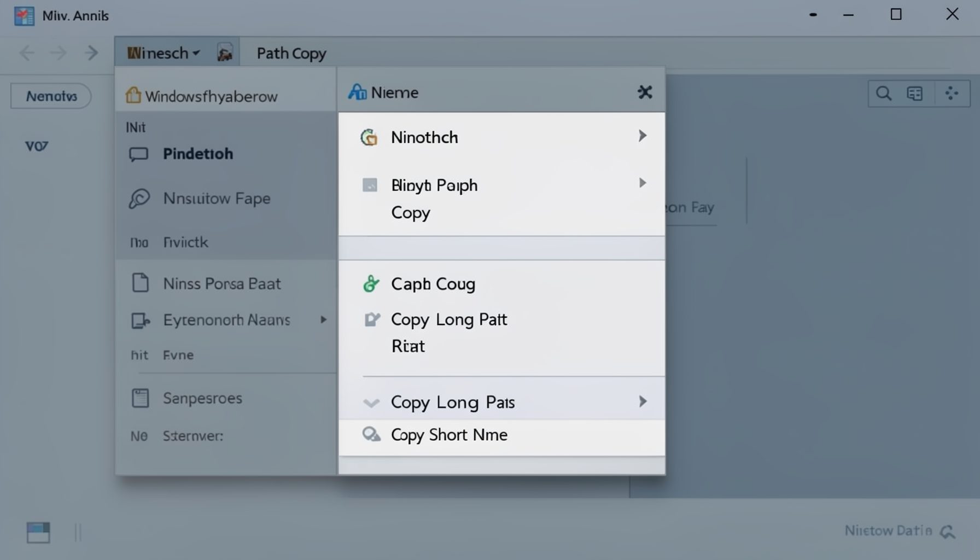
Task: Expand the Blinyb Poiph Copy arrow
Action: (643, 183)
